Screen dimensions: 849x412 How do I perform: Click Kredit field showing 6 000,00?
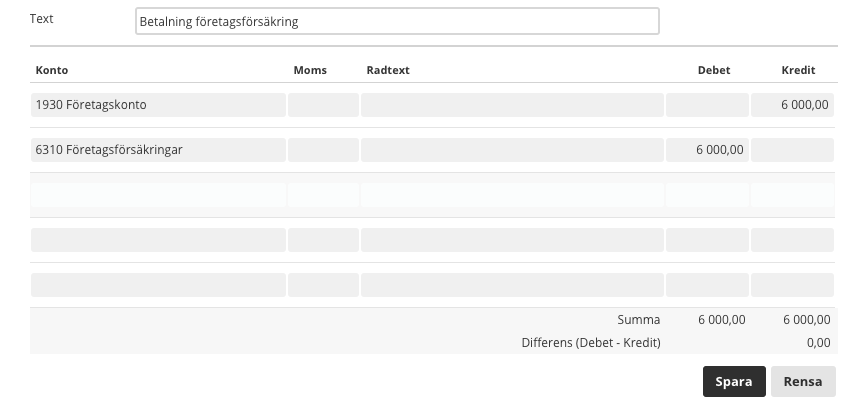coord(792,104)
